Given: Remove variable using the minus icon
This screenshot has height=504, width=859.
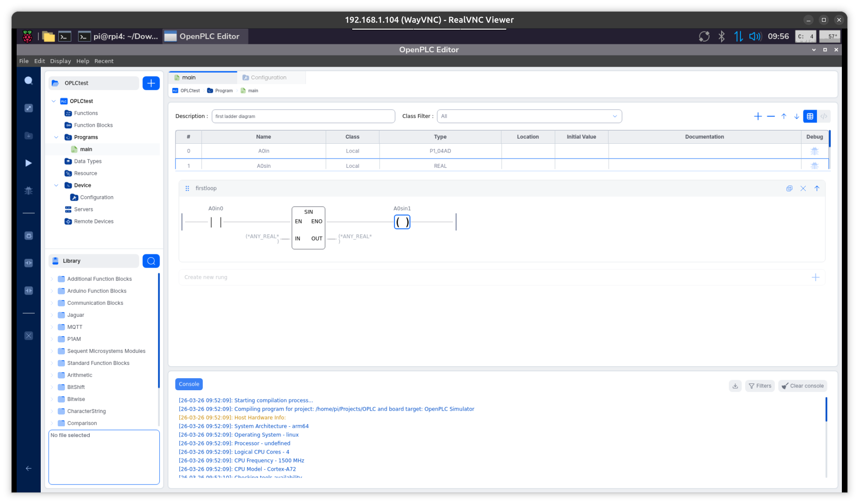Looking at the screenshot, I should point(771,117).
